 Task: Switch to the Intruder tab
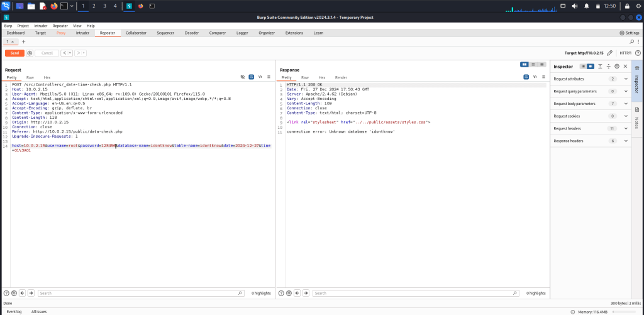point(82,33)
